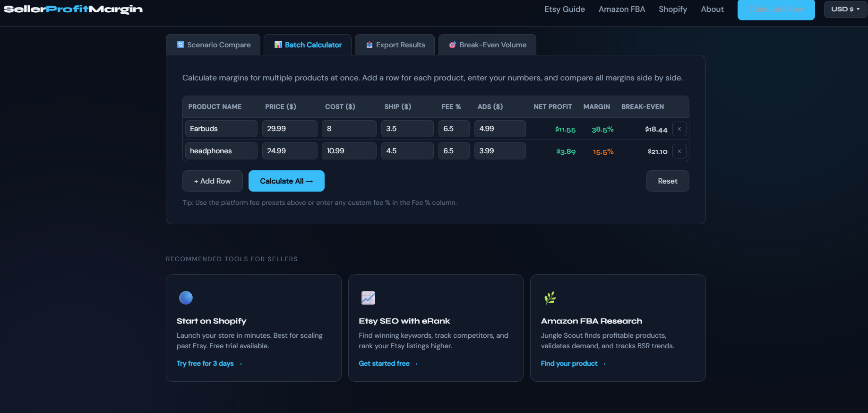Click the SellerProfitMargin logo
Image resolution: width=868 pixels, height=413 pixels.
[x=73, y=9]
